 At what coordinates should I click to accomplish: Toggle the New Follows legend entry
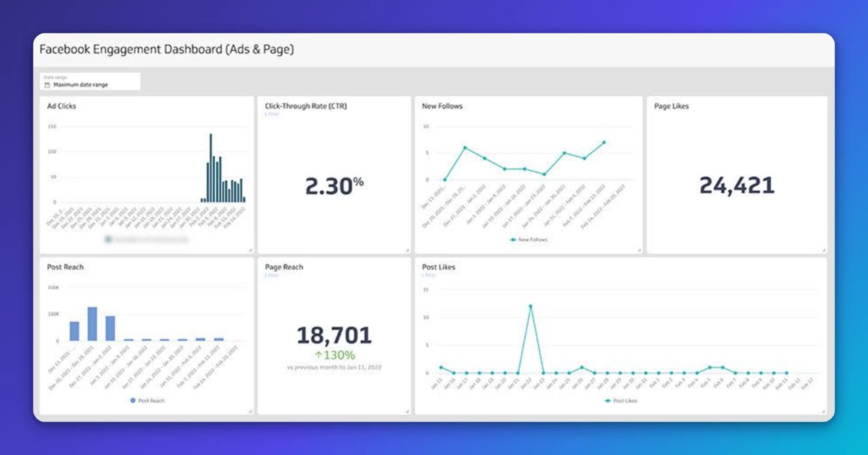click(528, 239)
